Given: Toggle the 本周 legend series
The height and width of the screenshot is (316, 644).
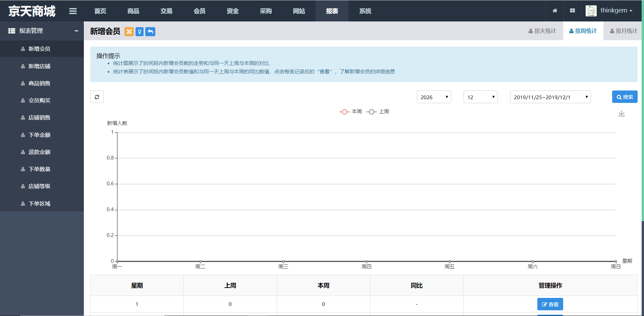Looking at the screenshot, I should (351, 112).
